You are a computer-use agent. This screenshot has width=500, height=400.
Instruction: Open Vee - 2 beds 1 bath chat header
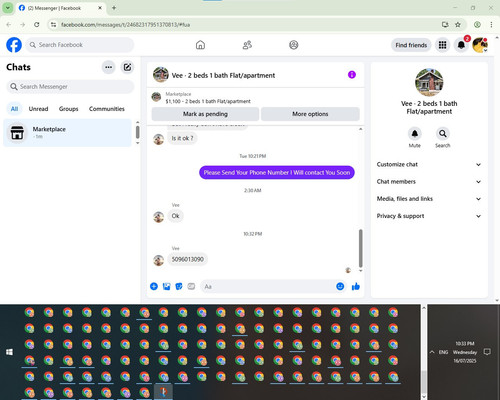tap(223, 75)
